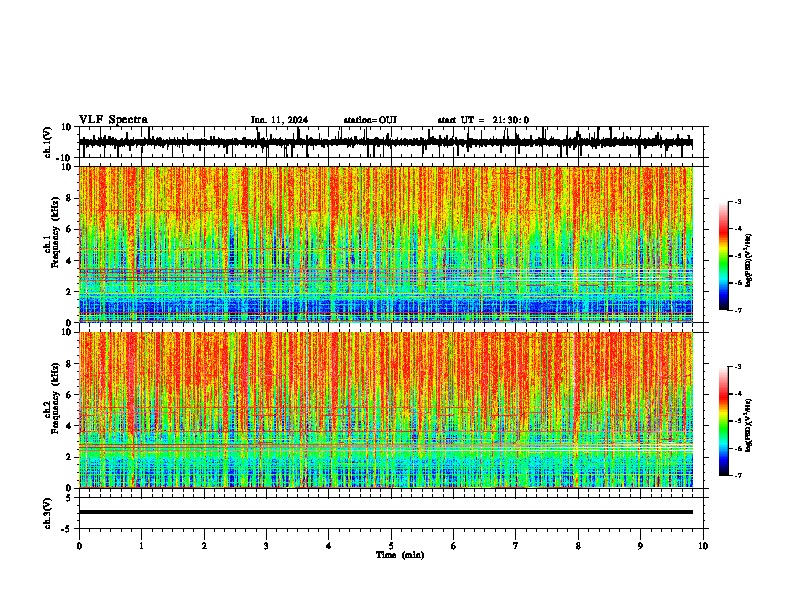Click the "8" kHz tick on ch.1 spectrogram axis
This screenshot has width=792, height=612.
(69, 198)
